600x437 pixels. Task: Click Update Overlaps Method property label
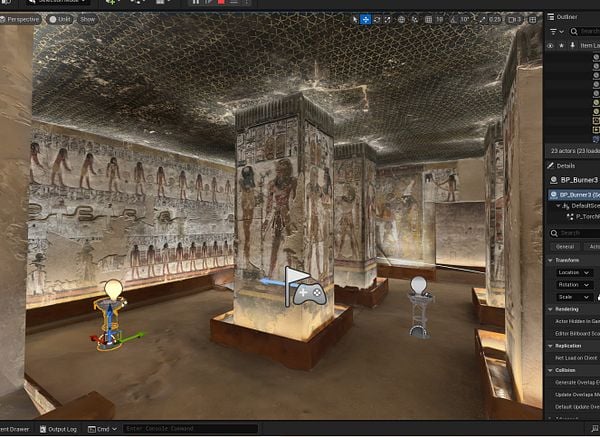[577, 395]
